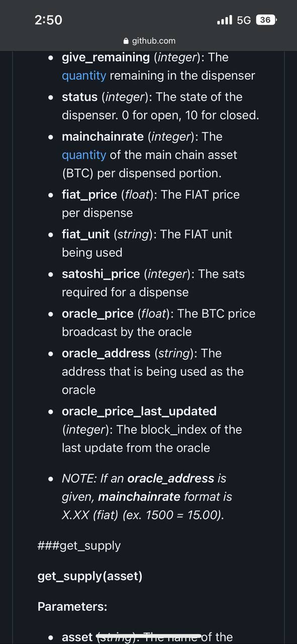Tap the 5G network indicator
The width and height of the screenshot is (297, 644).
tap(244, 20)
